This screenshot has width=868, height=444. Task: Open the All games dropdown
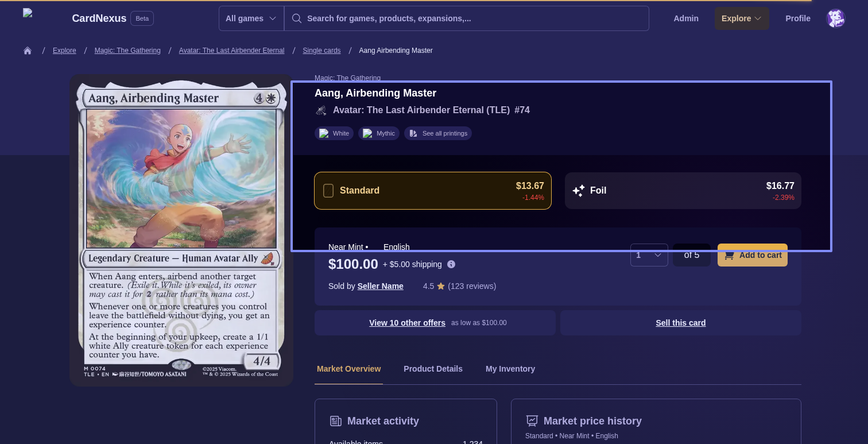click(x=251, y=18)
